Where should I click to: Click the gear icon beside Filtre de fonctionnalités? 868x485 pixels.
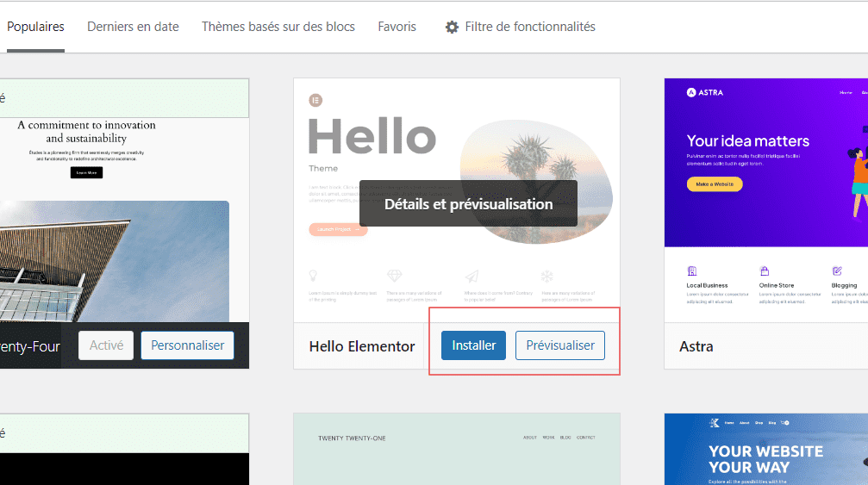pyautogui.click(x=453, y=27)
